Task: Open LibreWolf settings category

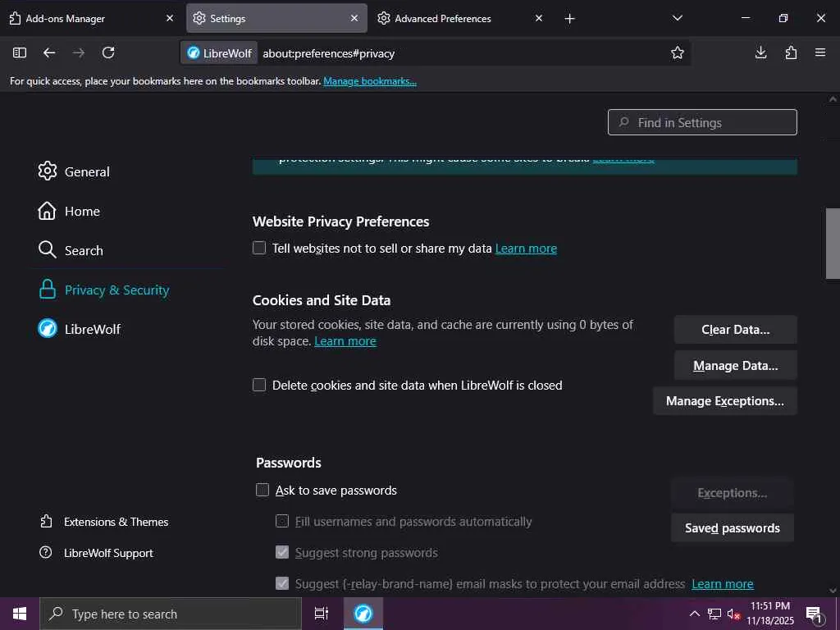Action: tap(79, 329)
